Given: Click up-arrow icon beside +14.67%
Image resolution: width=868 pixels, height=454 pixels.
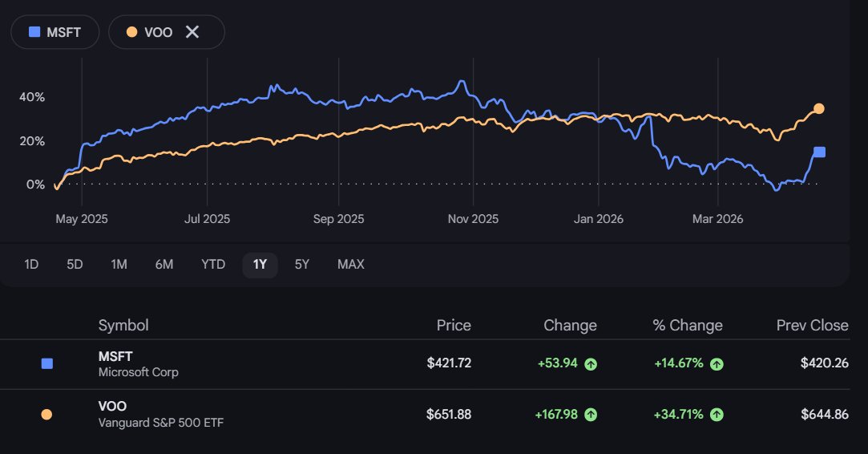Looking at the screenshot, I should [x=717, y=364].
